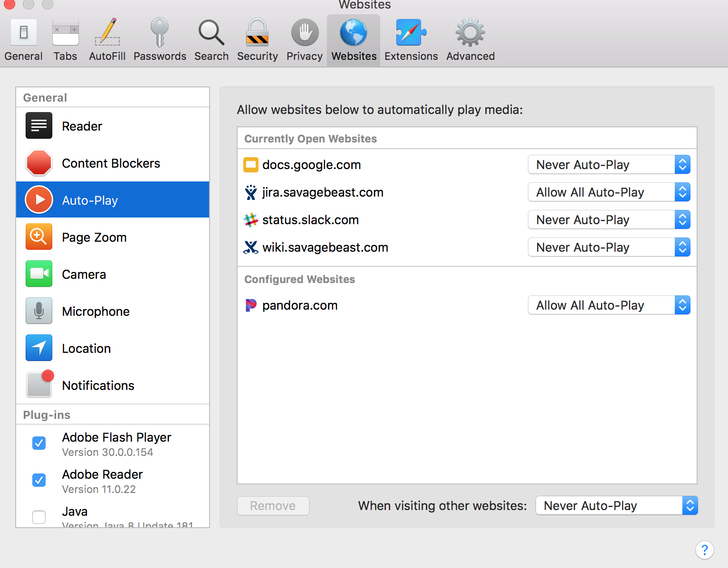Open the AutoFill pencil icon pane
Viewport: 728px width, 568px height.
[107, 33]
